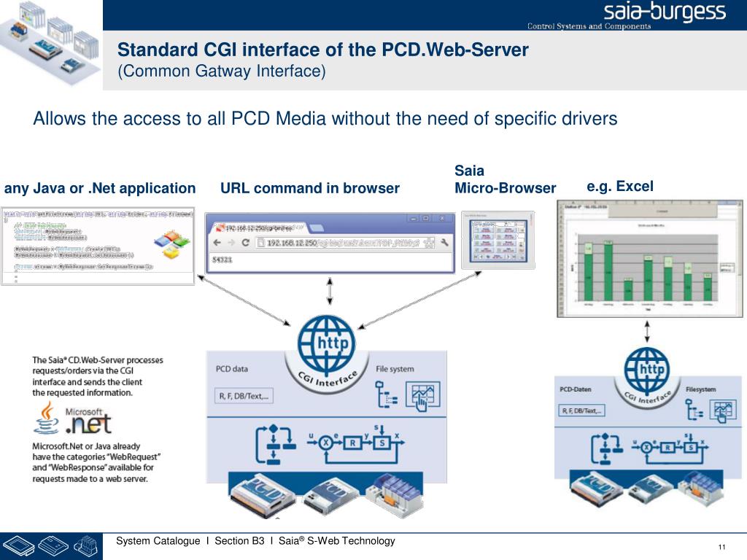Click the browser back arrow
747x560 pixels.
tap(217, 242)
